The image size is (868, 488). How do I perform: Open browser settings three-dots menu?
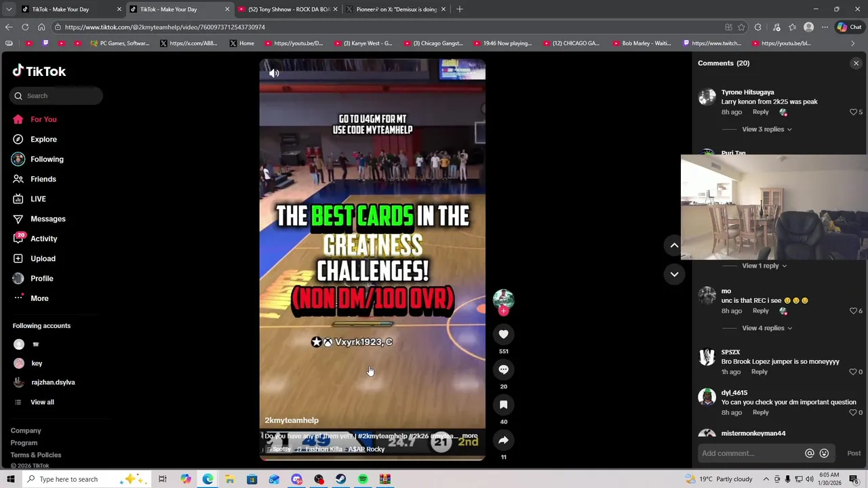tap(825, 27)
